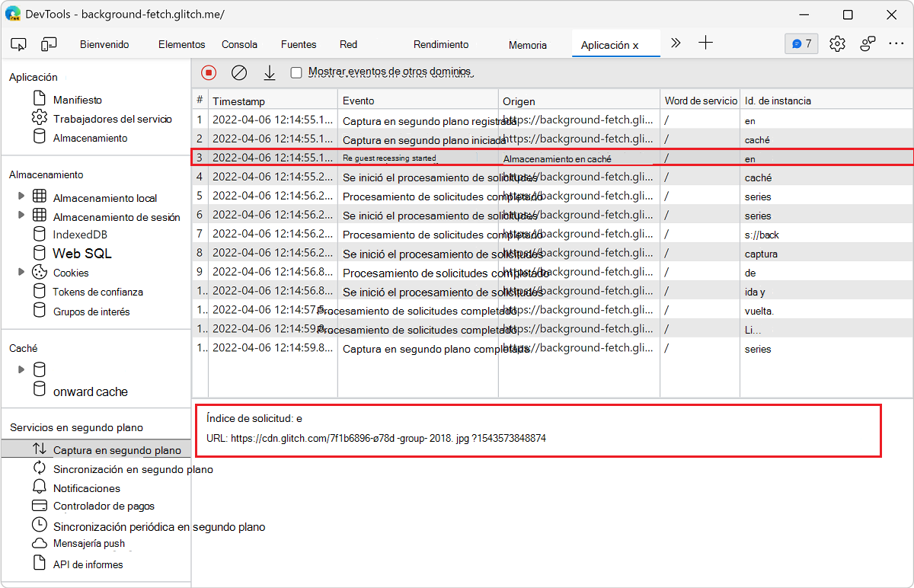This screenshot has width=914, height=588.
Task: Open Sincronización en segundo plano
Action: (x=133, y=469)
